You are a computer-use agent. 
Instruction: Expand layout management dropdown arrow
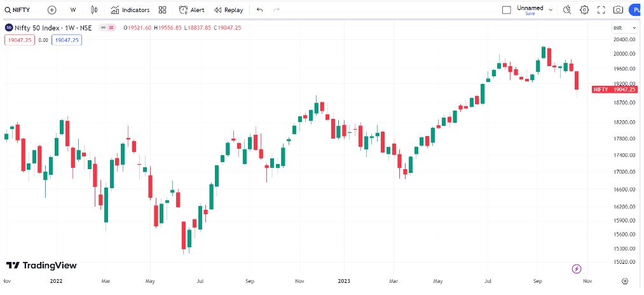coord(551,10)
